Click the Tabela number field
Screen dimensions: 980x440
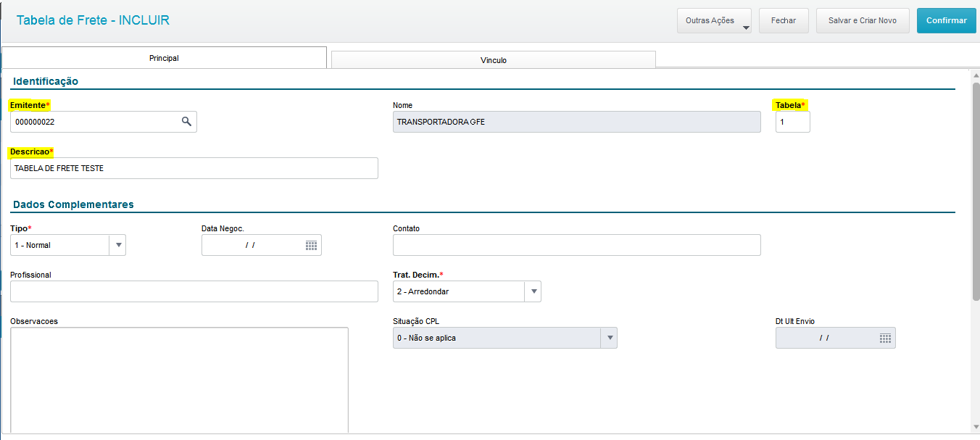click(x=793, y=122)
